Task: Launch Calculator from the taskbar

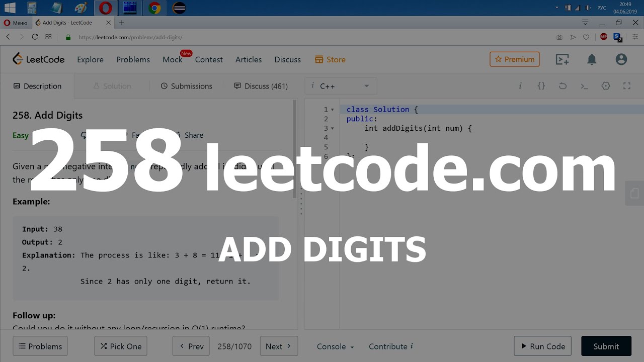Action: coord(32,8)
